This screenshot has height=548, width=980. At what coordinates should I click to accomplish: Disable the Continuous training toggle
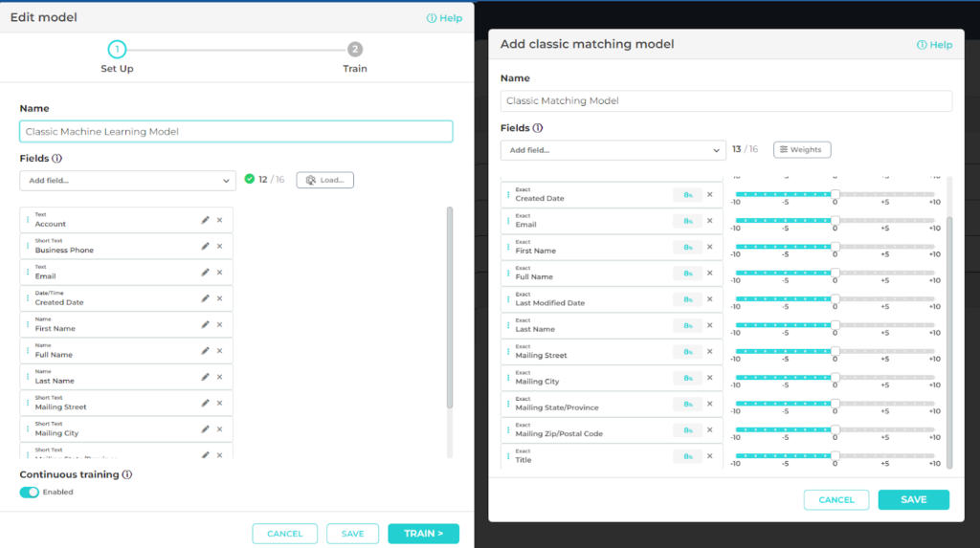point(30,492)
